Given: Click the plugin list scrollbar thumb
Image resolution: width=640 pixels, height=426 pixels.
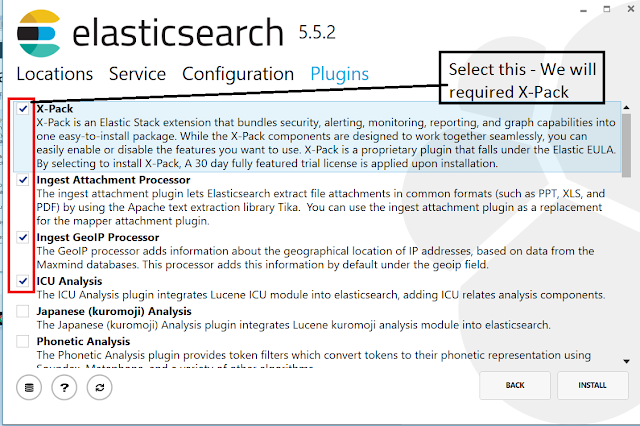Looking at the screenshot, I should point(626,146).
